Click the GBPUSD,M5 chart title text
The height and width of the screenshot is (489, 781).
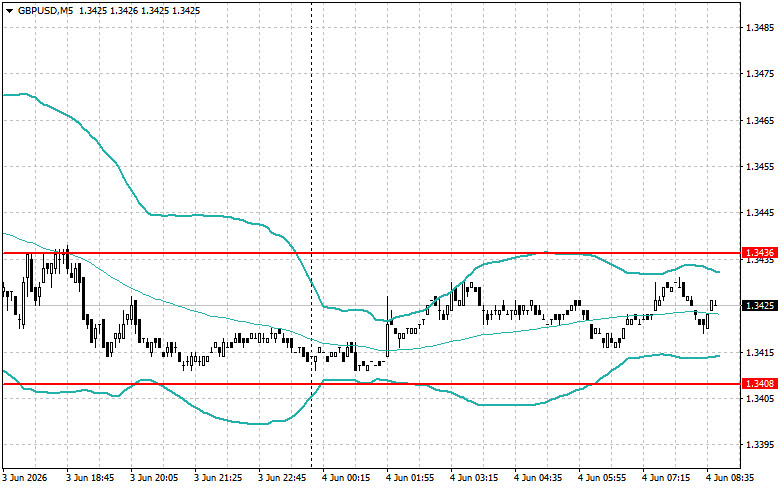tap(43, 10)
